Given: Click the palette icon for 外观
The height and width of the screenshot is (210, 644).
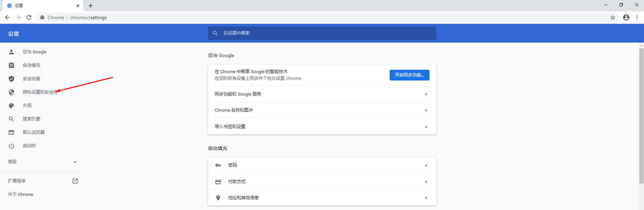Looking at the screenshot, I should (x=11, y=105).
